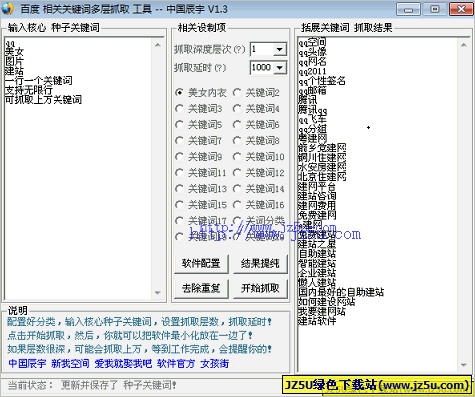Click the 软件配置 button

point(201,264)
